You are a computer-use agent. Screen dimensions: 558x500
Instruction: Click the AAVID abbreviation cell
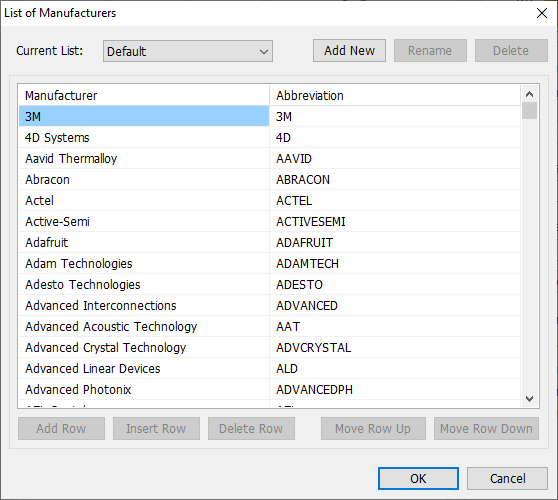point(395,158)
